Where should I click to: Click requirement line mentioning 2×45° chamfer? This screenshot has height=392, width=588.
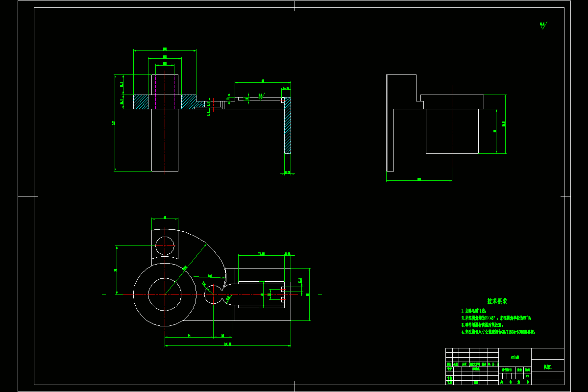click(x=496, y=318)
